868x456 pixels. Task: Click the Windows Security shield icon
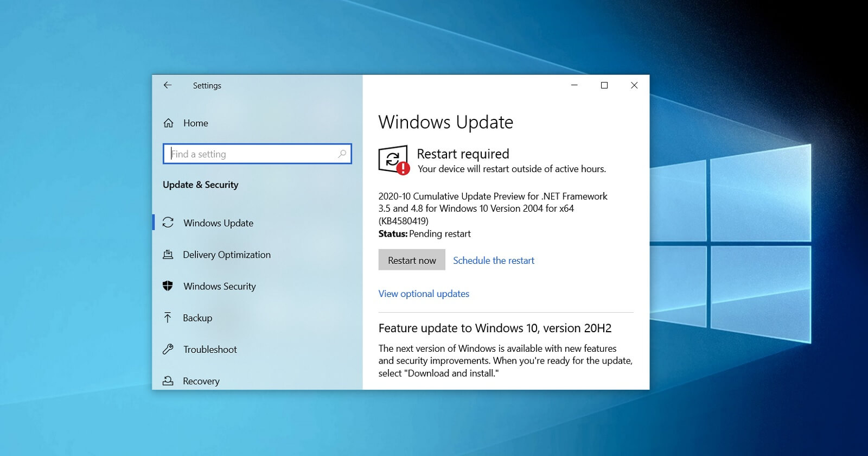point(168,286)
